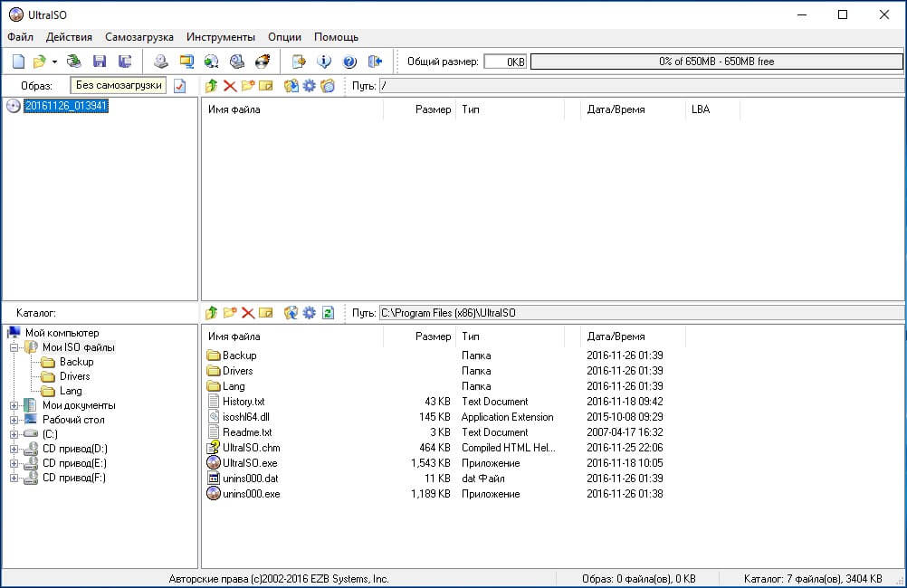Click the Save As icon

124,62
